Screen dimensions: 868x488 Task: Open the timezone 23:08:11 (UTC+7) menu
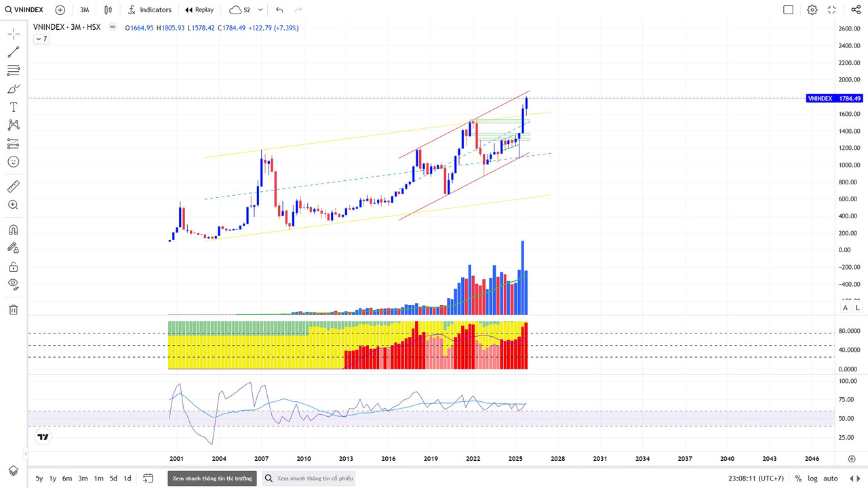(755, 479)
